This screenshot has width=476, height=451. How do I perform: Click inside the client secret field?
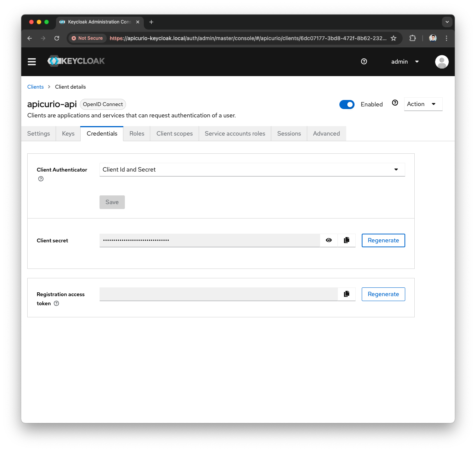pos(208,240)
